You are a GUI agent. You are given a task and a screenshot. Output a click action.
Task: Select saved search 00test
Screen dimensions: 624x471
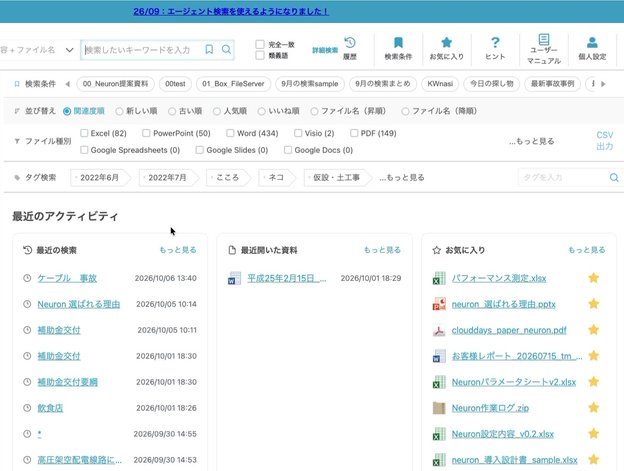(x=175, y=84)
